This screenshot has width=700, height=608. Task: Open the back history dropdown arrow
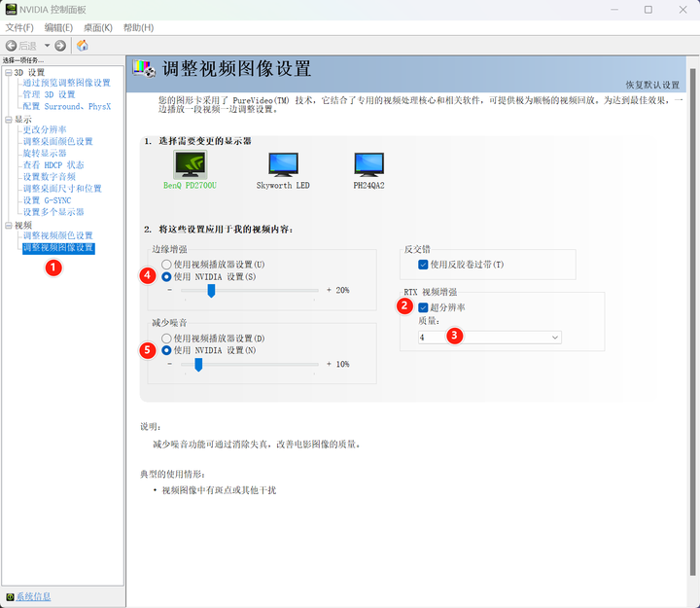[x=47, y=46]
